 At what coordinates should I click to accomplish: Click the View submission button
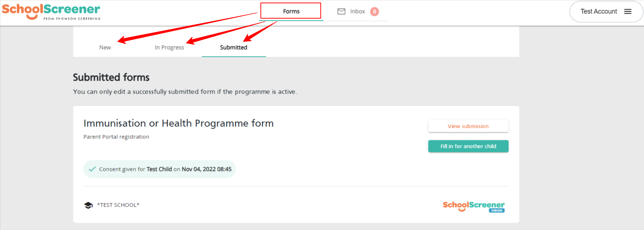468,126
